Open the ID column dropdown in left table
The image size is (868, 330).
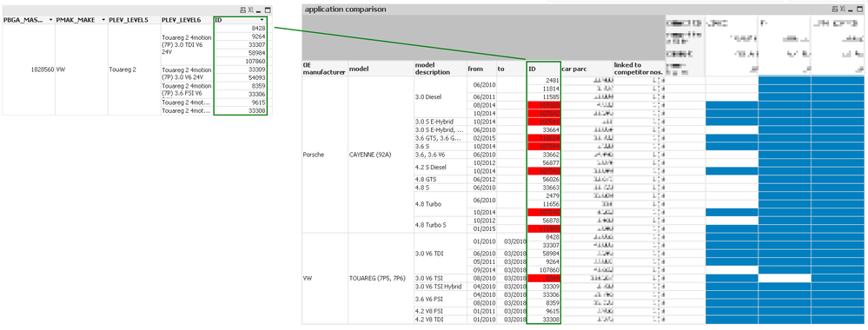[262, 20]
